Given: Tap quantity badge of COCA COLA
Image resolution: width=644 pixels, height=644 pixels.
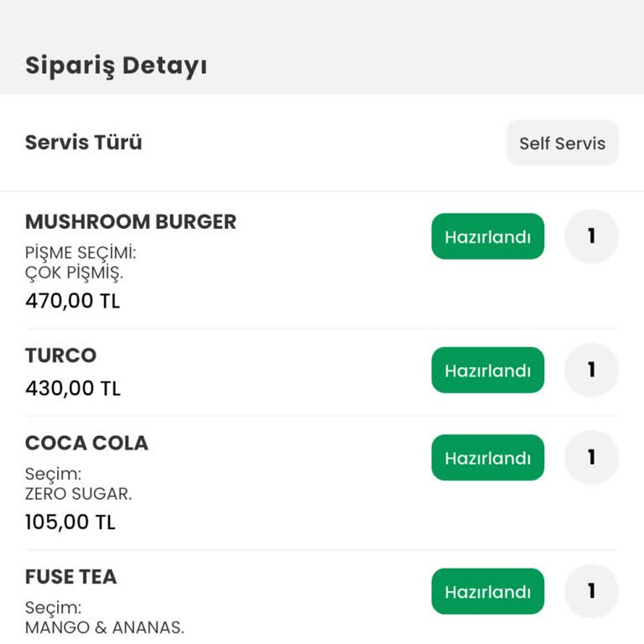Looking at the screenshot, I should 591,458.
